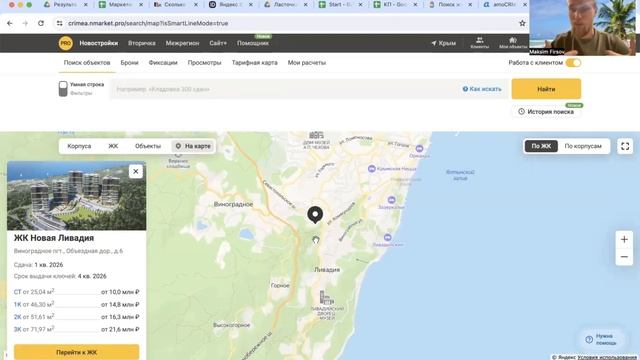Switch to Тарифная карта tab

(255, 63)
